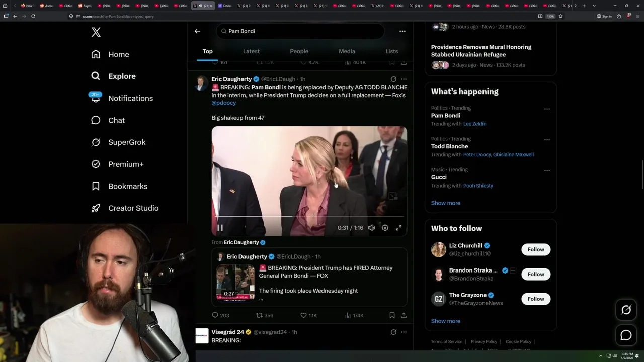
Task: Show more accounts to follow
Action: [445, 321]
